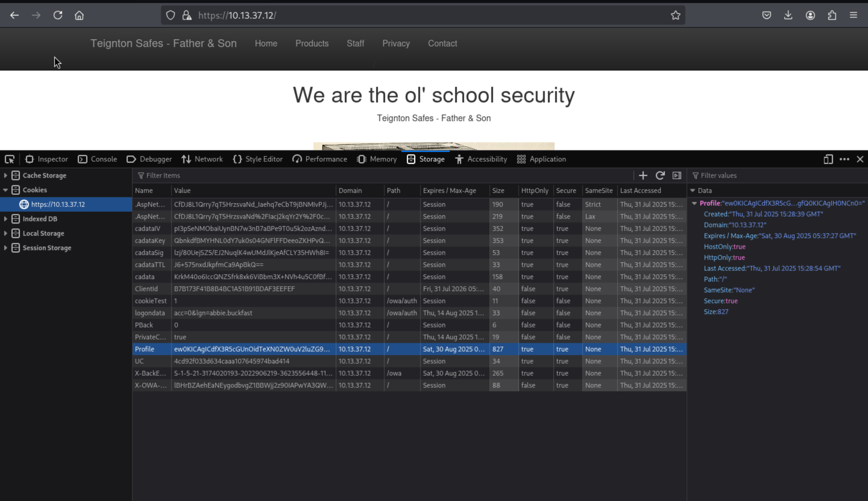Switch to the Inspector tab
Screen dimensions: 868x501
(47, 159)
